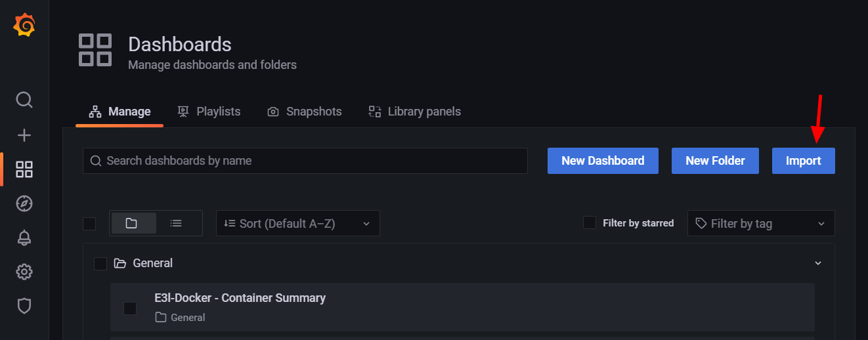Image resolution: width=868 pixels, height=340 pixels.
Task: Click the Grafana logo icon
Action: 24,26
